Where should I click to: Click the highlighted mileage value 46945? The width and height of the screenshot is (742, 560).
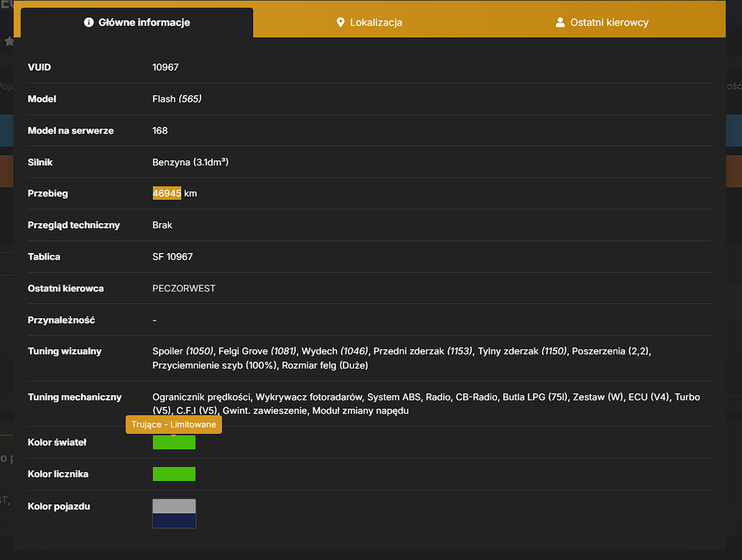(x=166, y=193)
